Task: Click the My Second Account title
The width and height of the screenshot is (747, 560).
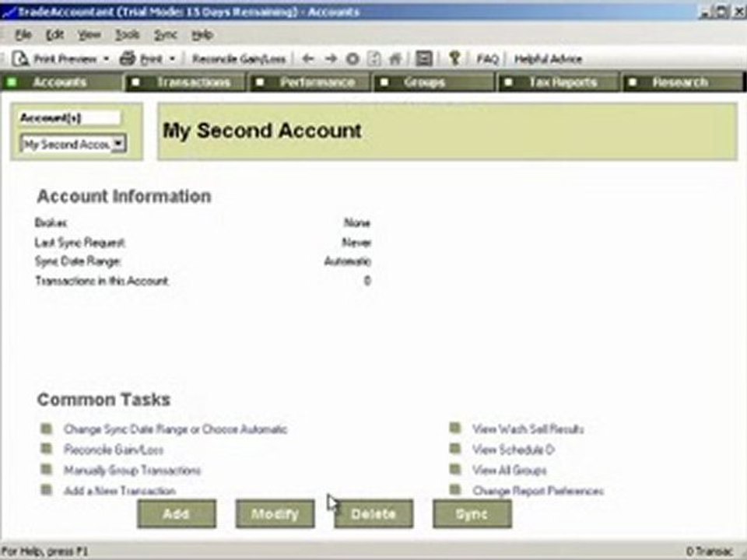Action: (262, 131)
